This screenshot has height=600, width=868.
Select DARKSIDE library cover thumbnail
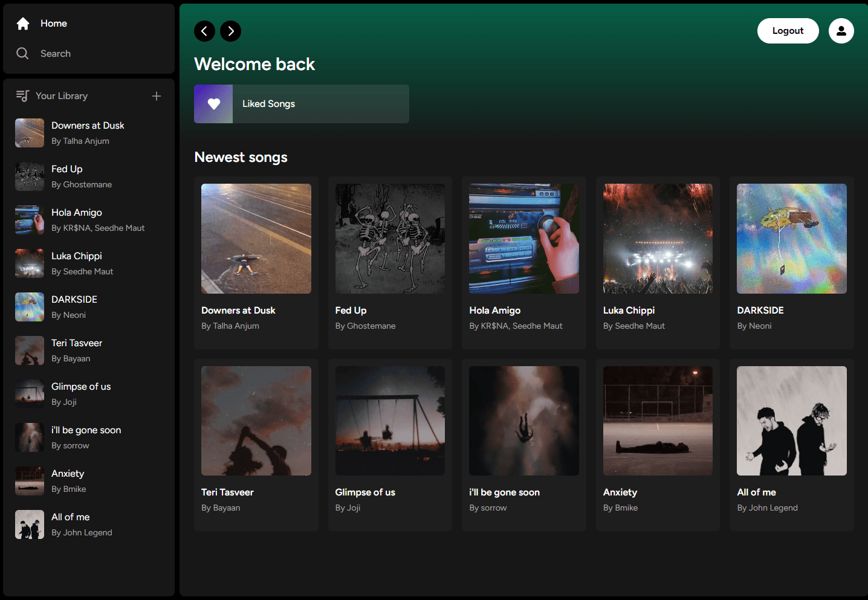pyautogui.click(x=30, y=307)
